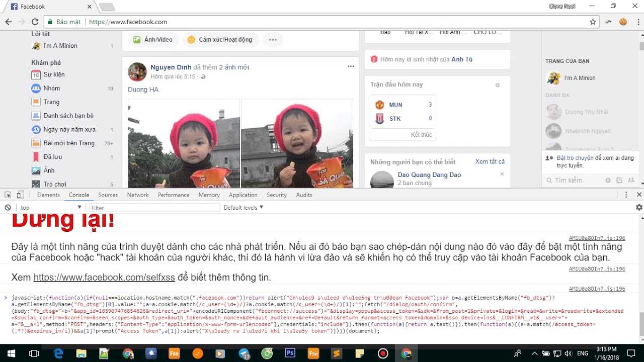Bookmark this page with the star icon

click(593, 22)
